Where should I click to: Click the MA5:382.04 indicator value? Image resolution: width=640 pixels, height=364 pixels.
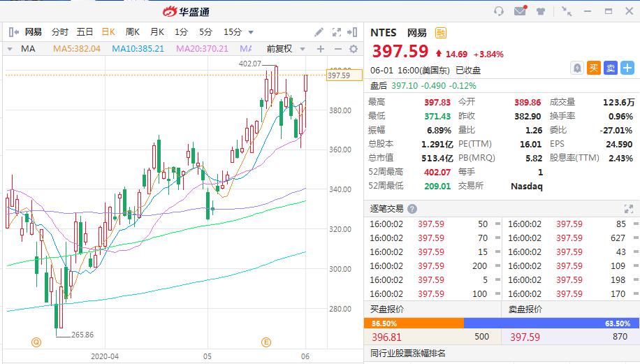click(76, 49)
